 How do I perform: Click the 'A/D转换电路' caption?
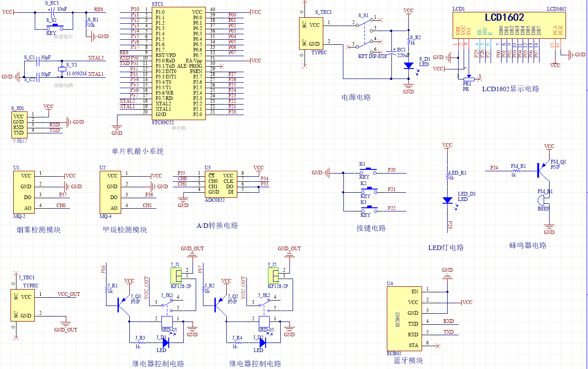click(x=217, y=226)
